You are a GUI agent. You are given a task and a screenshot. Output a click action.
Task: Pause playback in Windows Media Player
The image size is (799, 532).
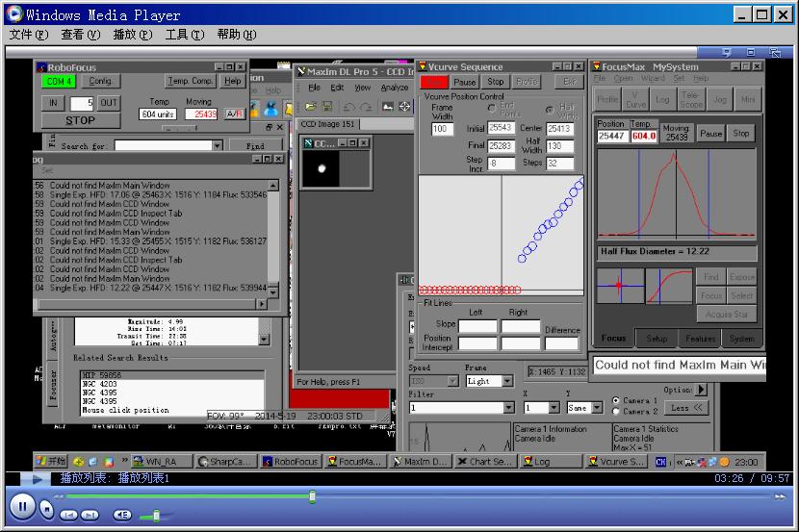coord(22,507)
